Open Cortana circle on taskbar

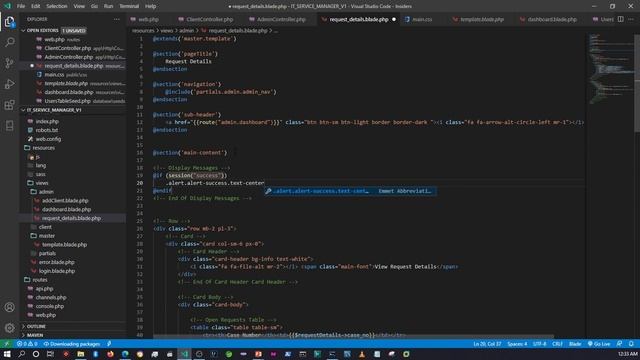point(36,354)
